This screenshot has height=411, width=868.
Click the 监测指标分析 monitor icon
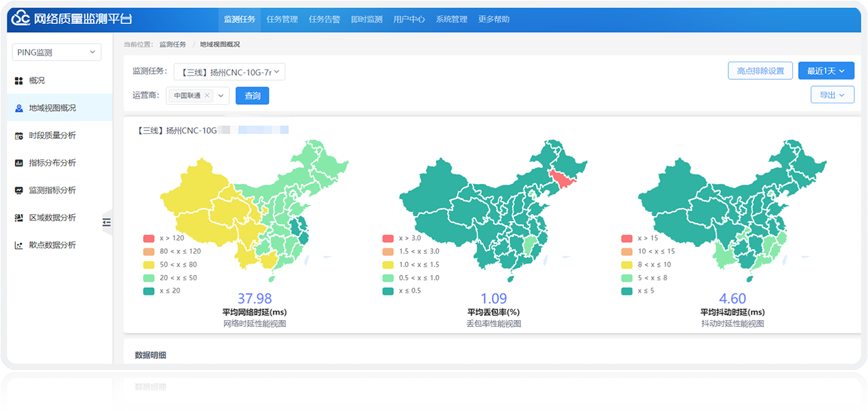(19, 190)
